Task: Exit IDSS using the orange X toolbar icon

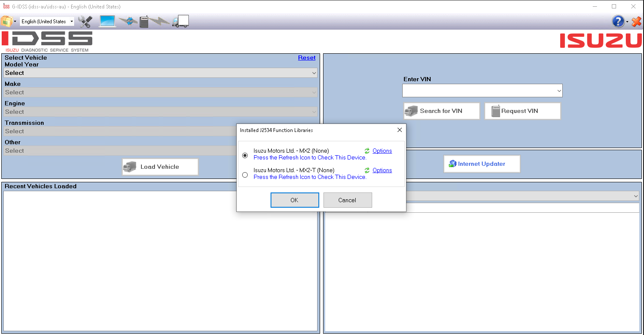Action: (636, 22)
